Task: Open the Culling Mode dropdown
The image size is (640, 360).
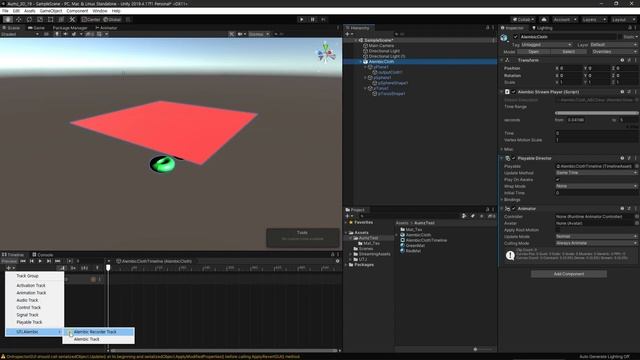Action: click(x=596, y=243)
